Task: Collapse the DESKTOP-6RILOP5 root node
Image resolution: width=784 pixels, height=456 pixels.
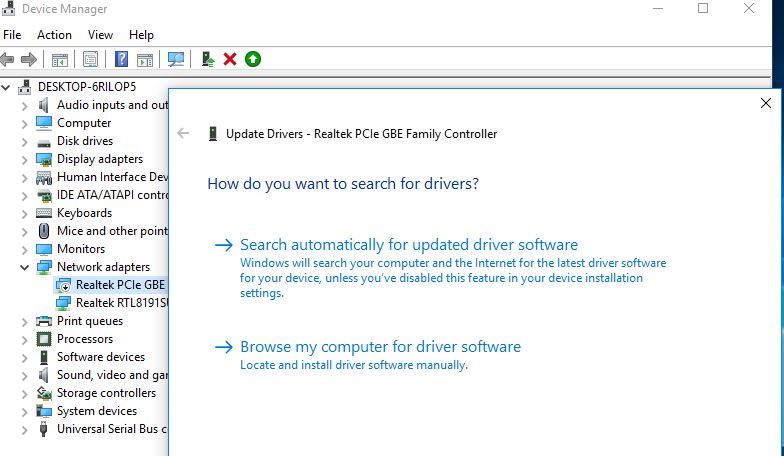Action: pyautogui.click(x=8, y=87)
